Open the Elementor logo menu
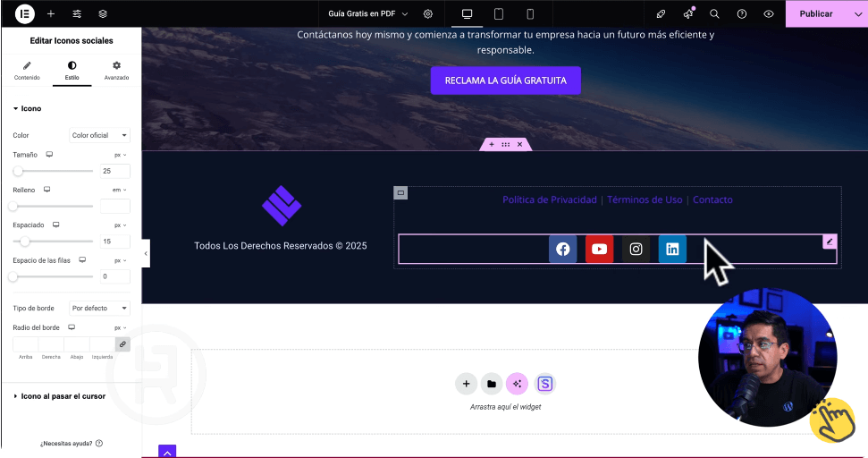Screen dimensions: 868x458 [24, 13]
